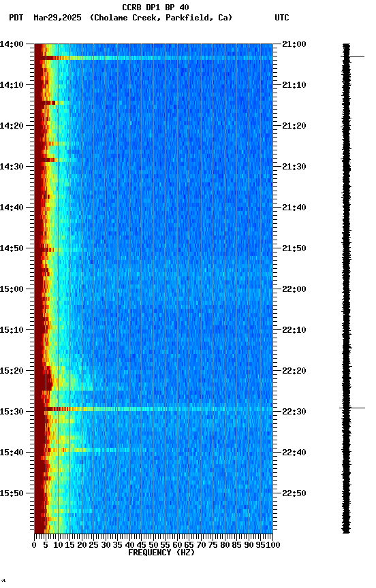Click the 25 Hz frequency axis label
Viewport: 376px width, 588px height.
(94, 545)
